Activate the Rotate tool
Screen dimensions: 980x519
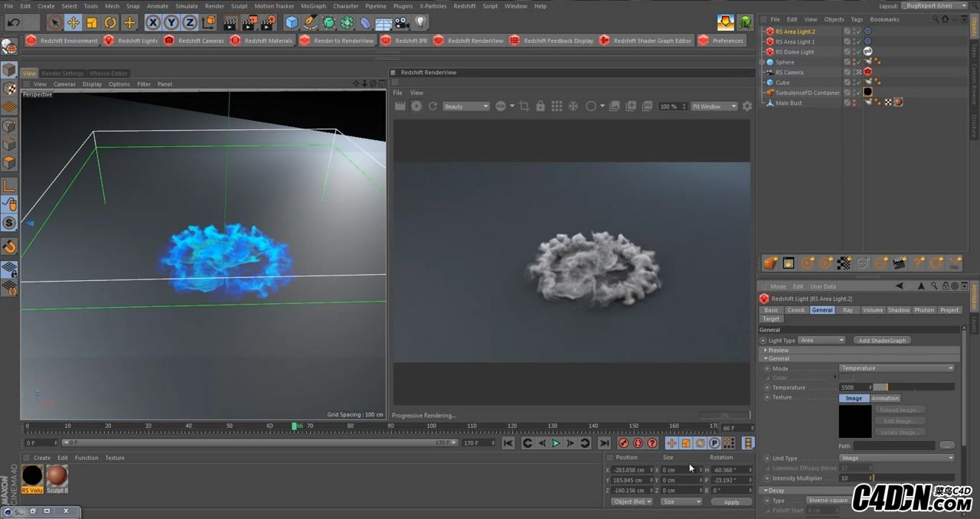[110, 23]
